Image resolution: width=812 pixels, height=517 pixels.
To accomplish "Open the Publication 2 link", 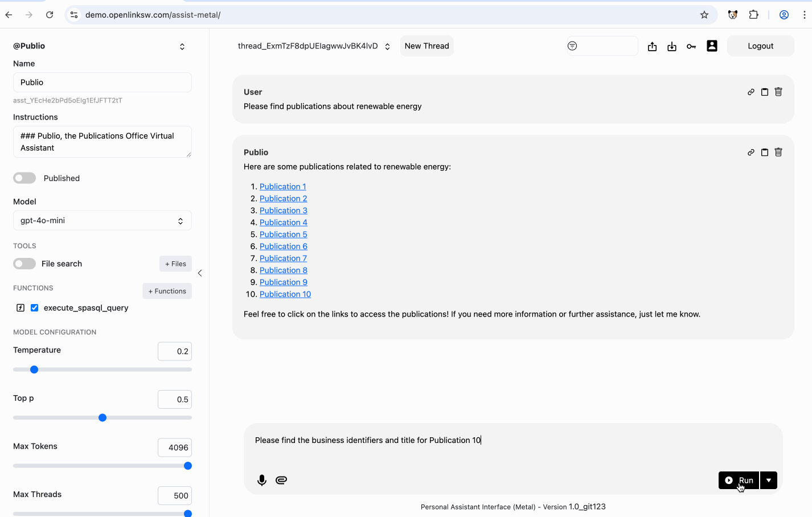I will coord(284,199).
